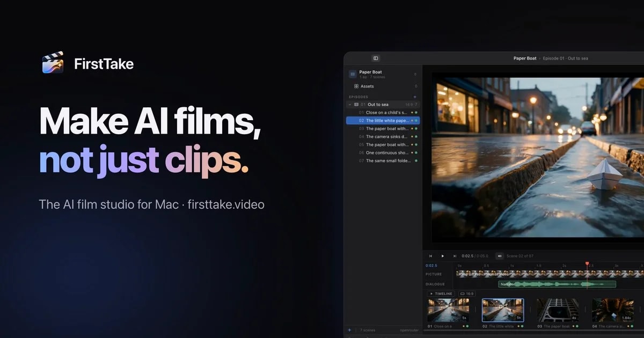Open storyboard thumbnail 03 The paper boat
This screenshot has height=338, width=644.
[558, 310]
